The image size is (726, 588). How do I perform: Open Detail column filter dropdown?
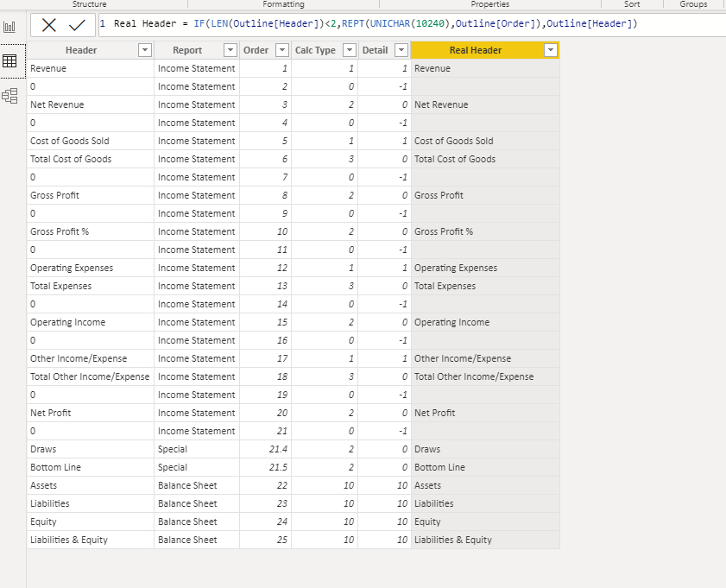(x=401, y=50)
